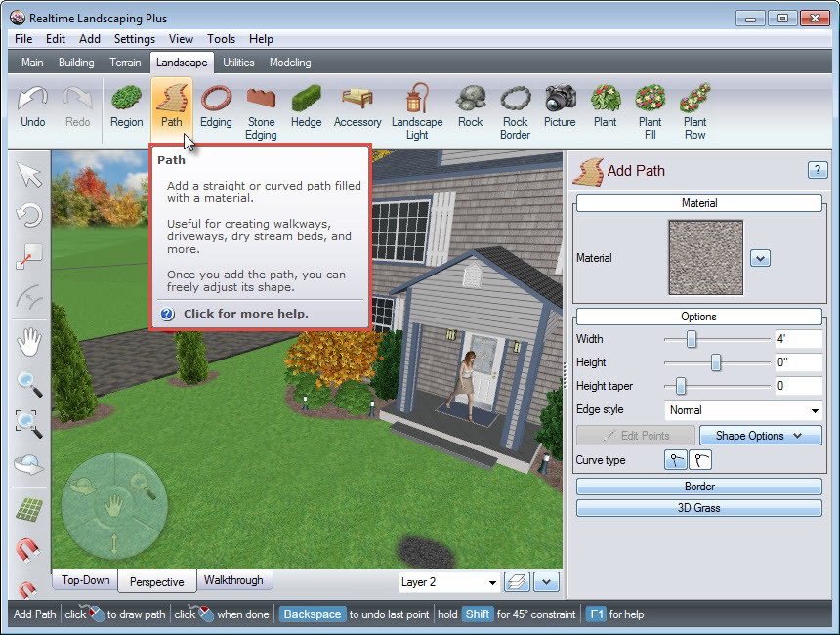Click the rotate tool in left sidebar
Image resolution: width=840 pixels, height=635 pixels.
click(29, 215)
